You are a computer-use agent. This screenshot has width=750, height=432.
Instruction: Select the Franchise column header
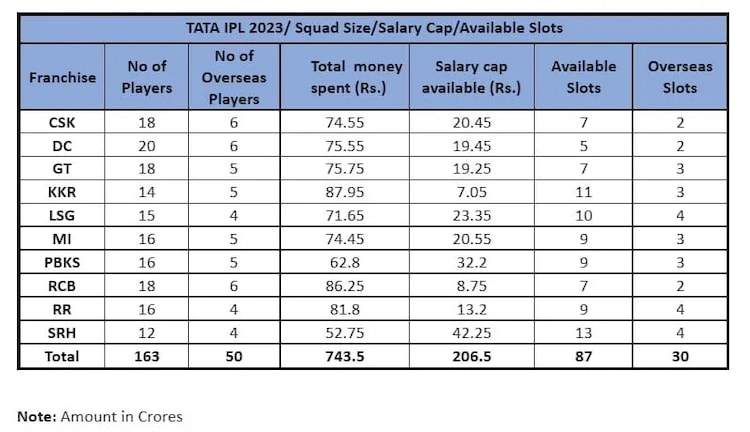coord(62,77)
